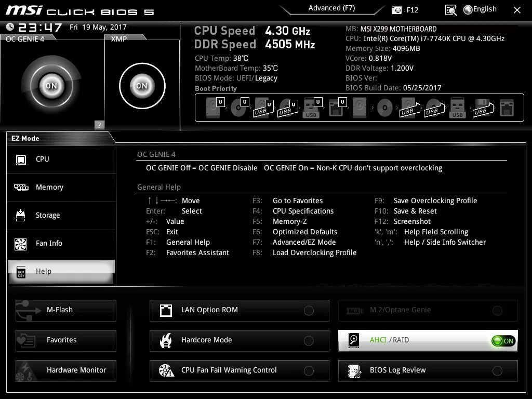Screen dimensions: 532x399
Task: Click the 23:47 clock time
Action: coord(40,27)
